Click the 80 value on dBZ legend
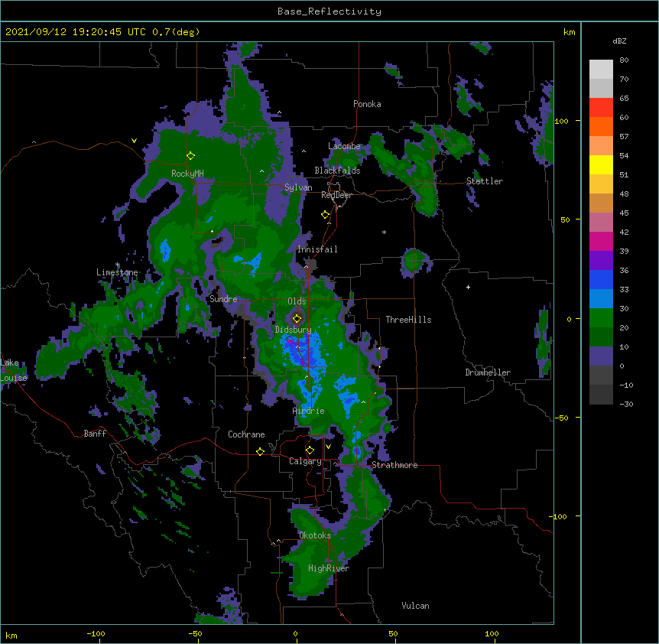Viewport: 659px width, 644px height. point(624,60)
